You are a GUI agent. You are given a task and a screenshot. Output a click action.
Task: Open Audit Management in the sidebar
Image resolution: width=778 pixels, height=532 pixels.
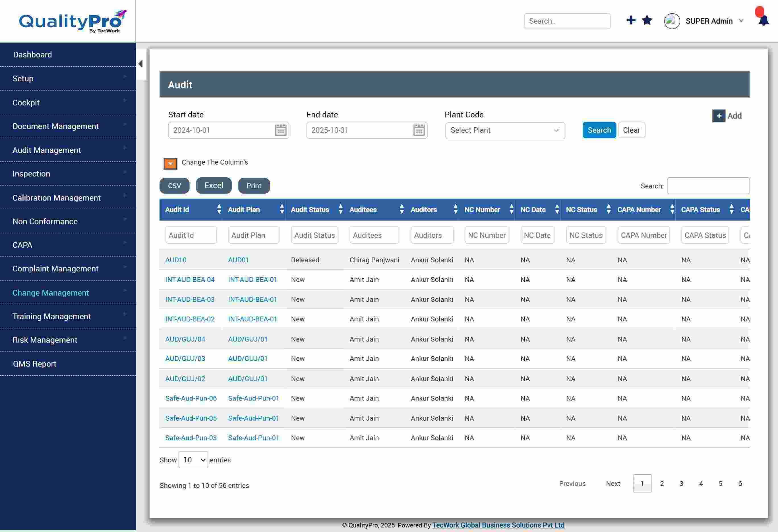click(47, 150)
